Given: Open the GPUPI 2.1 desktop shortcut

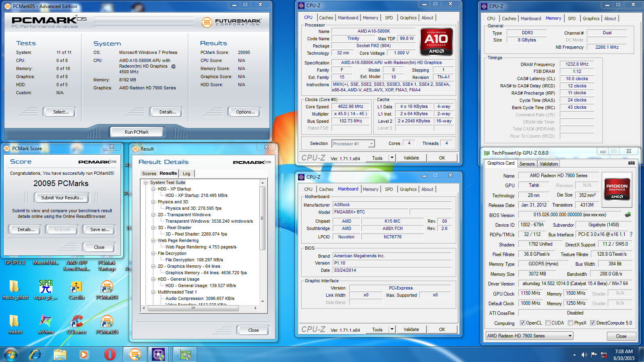Looking at the screenshot, I should click(x=15, y=263).
